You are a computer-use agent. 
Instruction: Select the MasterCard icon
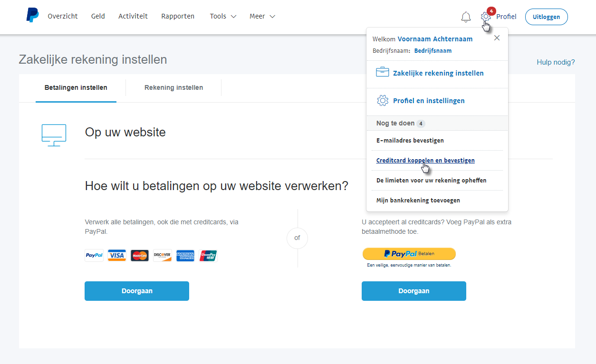click(x=139, y=255)
